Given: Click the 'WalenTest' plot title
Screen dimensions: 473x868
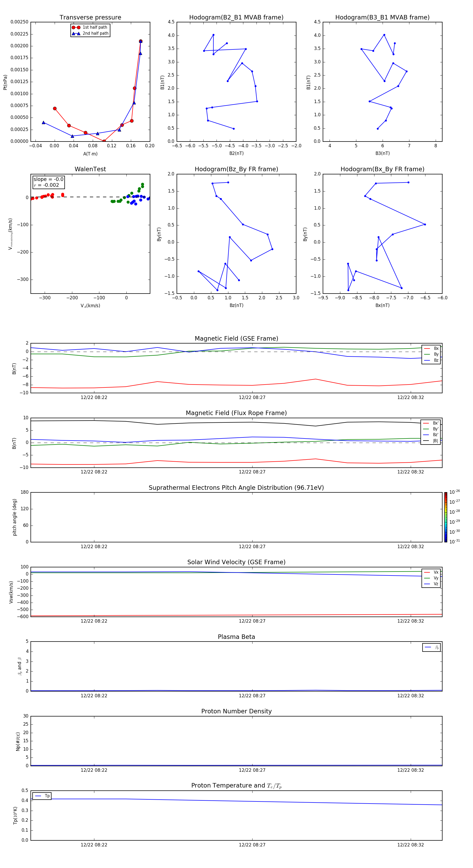Looking at the screenshot, I should 90,169.
